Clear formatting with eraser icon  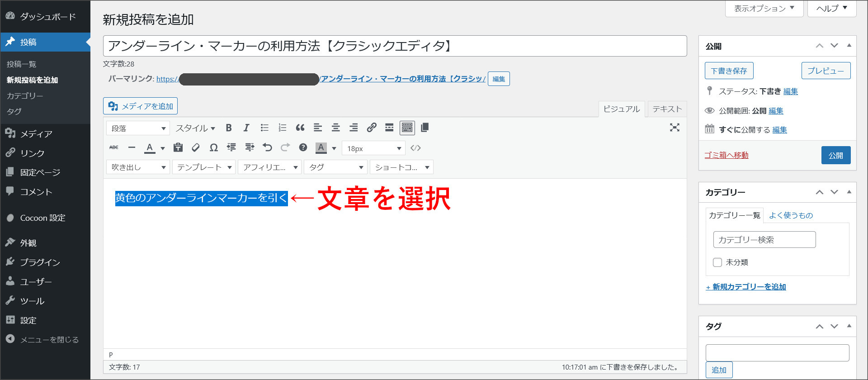(196, 147)
